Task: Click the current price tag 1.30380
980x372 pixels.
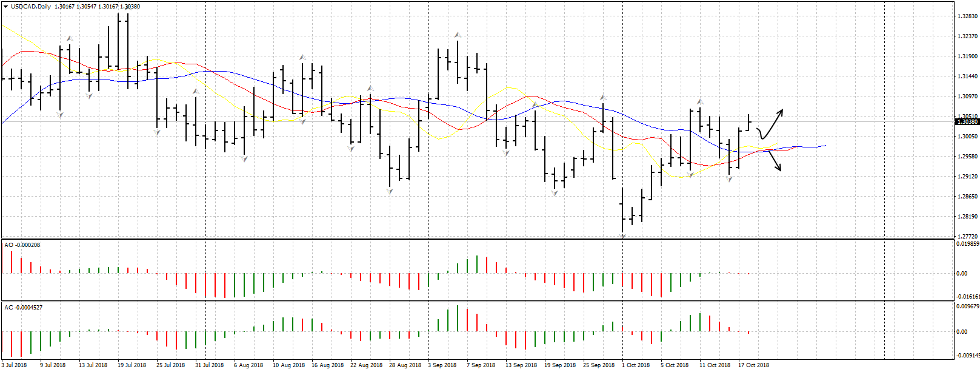Action: (x=967, y=122)
